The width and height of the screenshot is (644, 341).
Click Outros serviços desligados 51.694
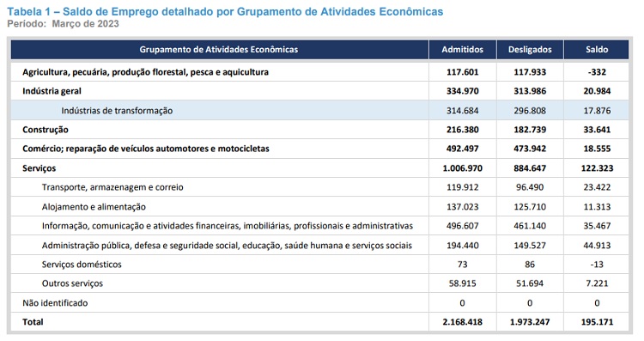point(530,283)
